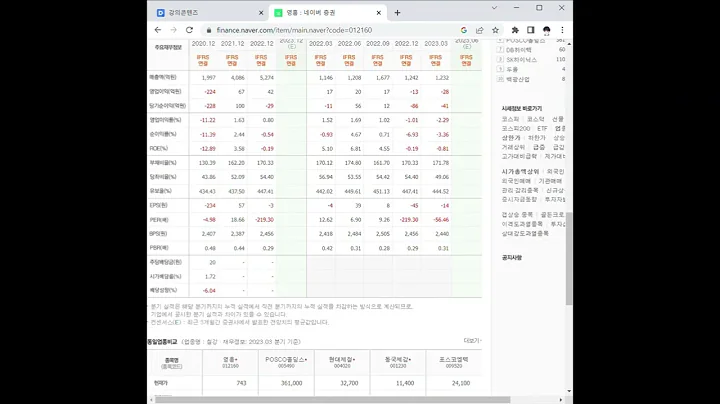Open the 기관매매 quick link
Viewport: 720px width, 404px height.
coord(550,181)
